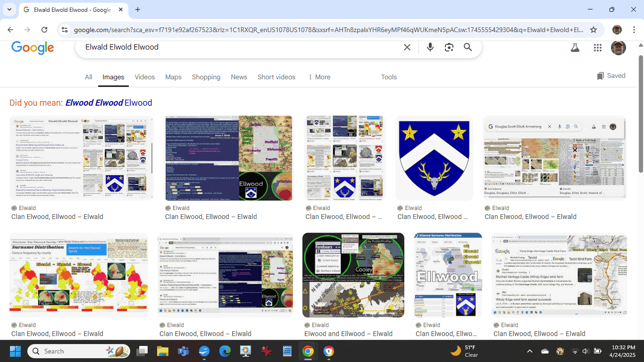Image resolution: width=644 pixels, height=362 pixels.
Task: Open File Explorer from the taskbar
Action: pos(162,351)
